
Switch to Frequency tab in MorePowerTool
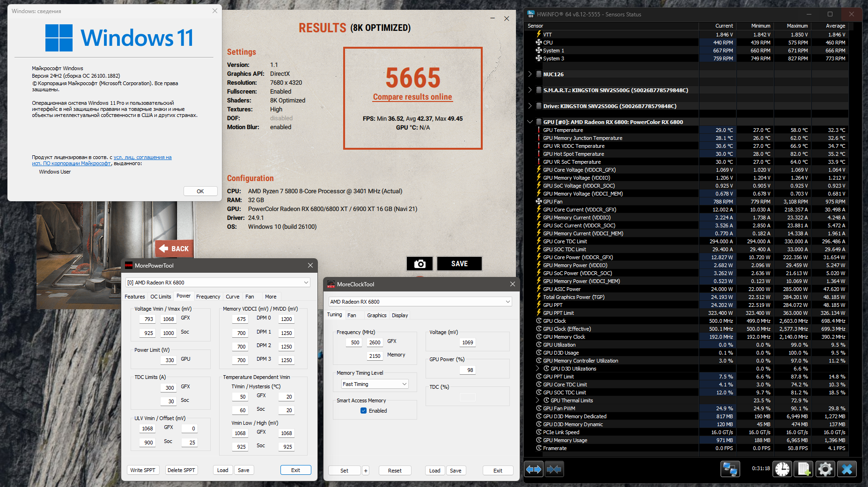click(208, 297)
